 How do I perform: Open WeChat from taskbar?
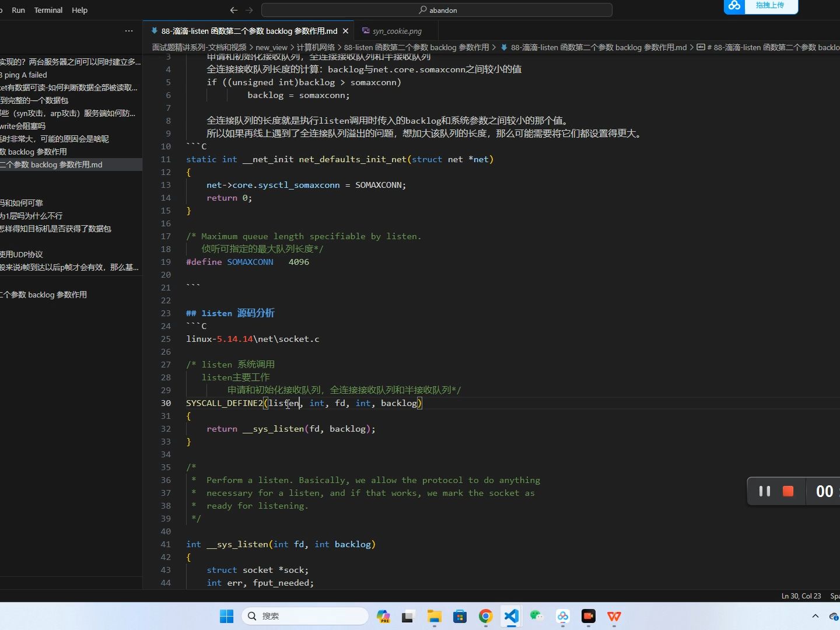[x=537, y=616]
